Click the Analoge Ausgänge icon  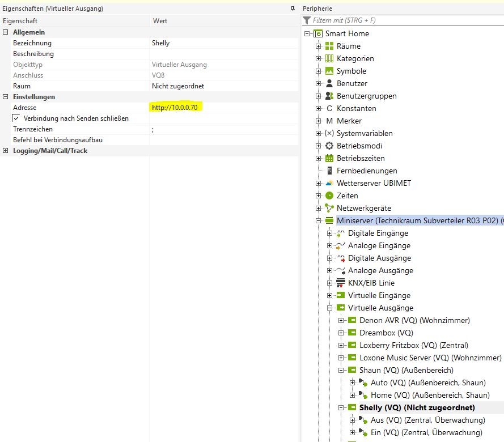click(341, 270)
